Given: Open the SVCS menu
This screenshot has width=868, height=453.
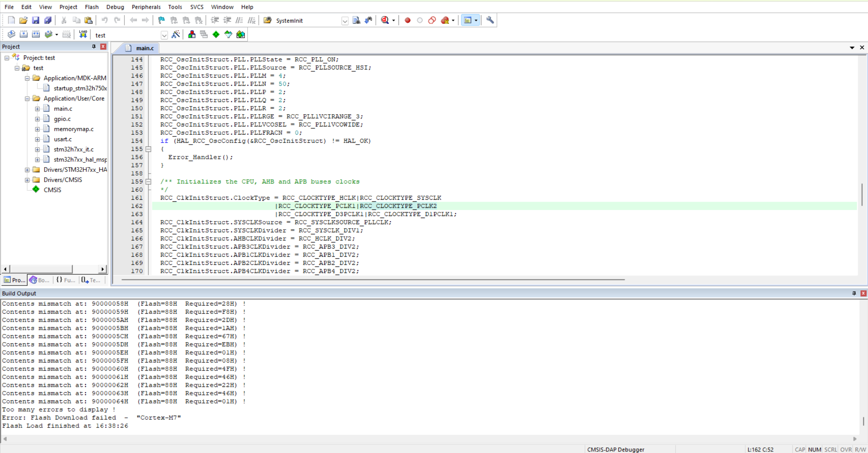Looking at the screenshot, I should point(197,7).
